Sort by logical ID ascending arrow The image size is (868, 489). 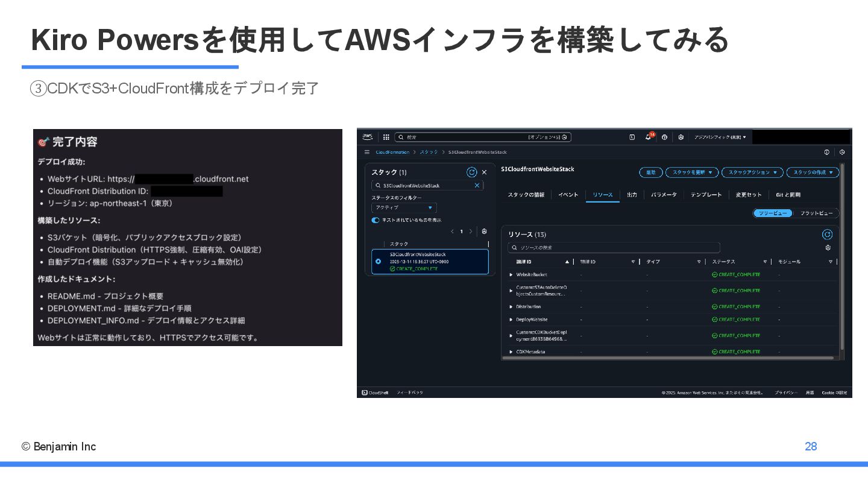(567, 262)
